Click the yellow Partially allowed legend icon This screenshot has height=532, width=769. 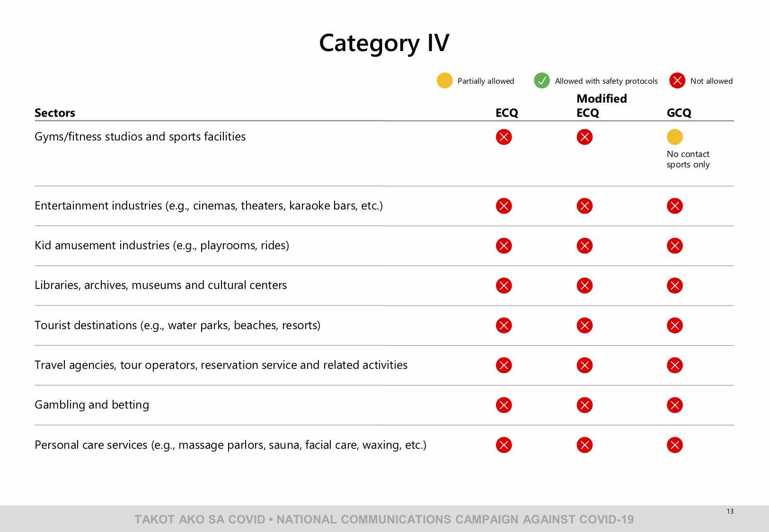coord(444,80)
